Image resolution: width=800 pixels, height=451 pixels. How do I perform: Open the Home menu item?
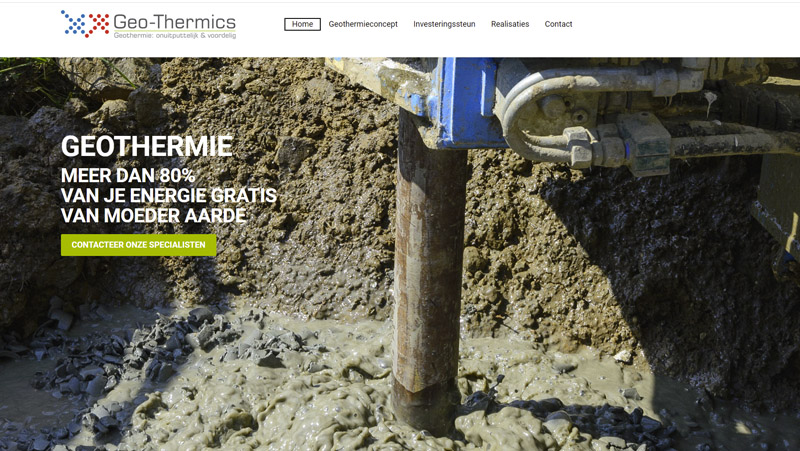pos(303,24)
